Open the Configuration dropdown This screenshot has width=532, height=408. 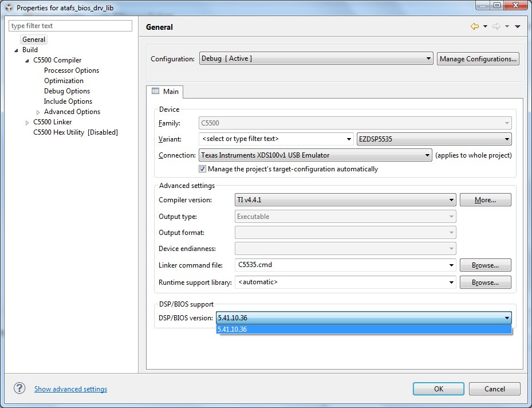click(x=316, y=58)
